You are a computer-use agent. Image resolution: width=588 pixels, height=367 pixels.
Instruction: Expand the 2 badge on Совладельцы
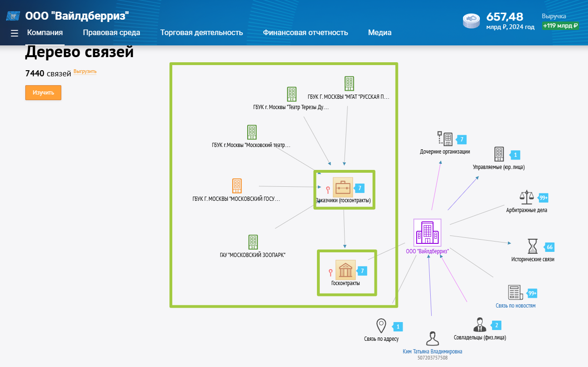[496, 325]
